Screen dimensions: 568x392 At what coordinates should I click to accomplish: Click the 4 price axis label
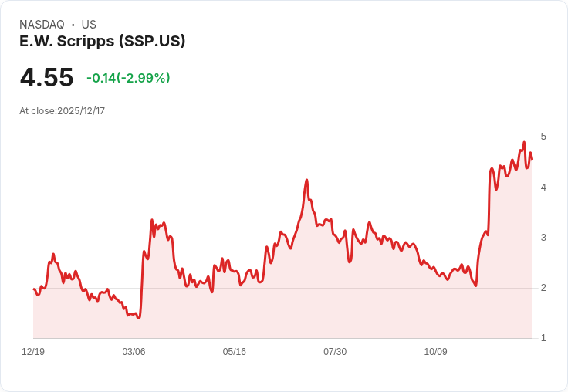point(543,187)
